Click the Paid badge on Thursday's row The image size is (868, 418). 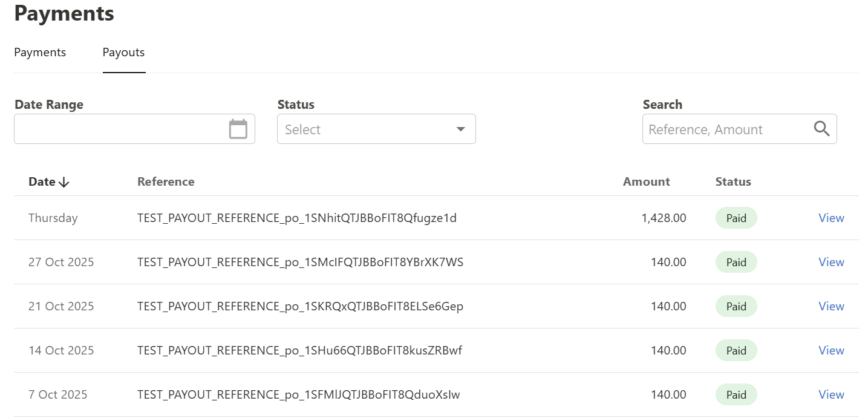point(736,218)
